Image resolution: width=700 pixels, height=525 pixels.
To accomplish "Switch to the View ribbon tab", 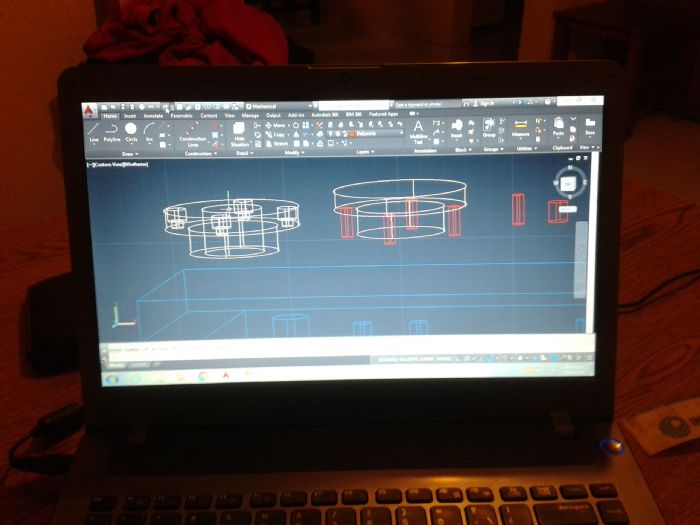I will click(x=229, y=116).
